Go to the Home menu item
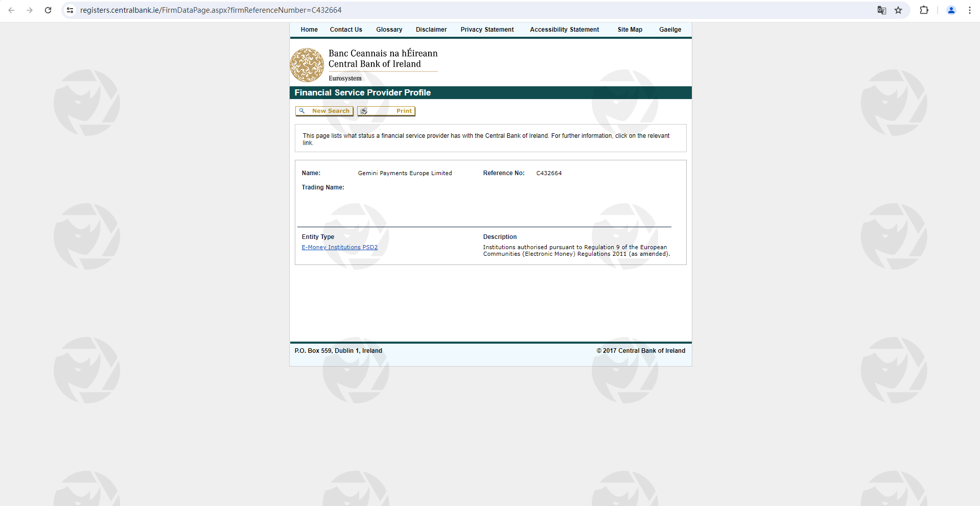Screen dimensions: 980x506 [309, 30]
